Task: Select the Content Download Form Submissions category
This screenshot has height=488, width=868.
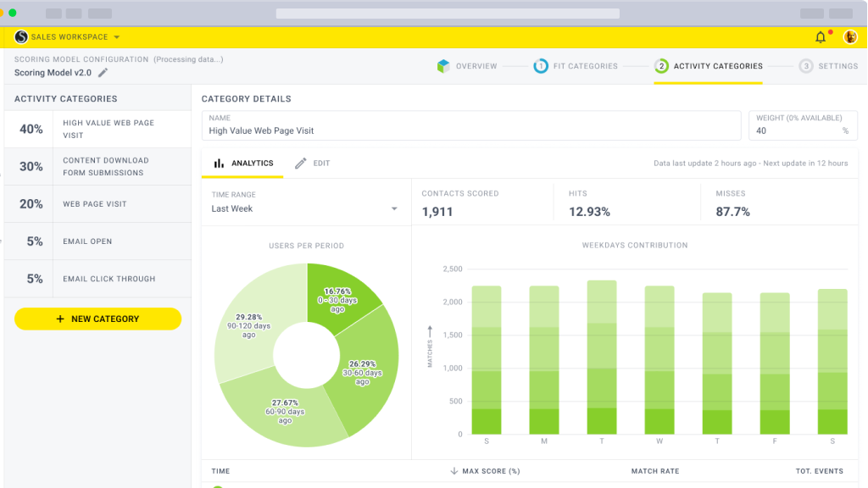Action: click(96, 167)
